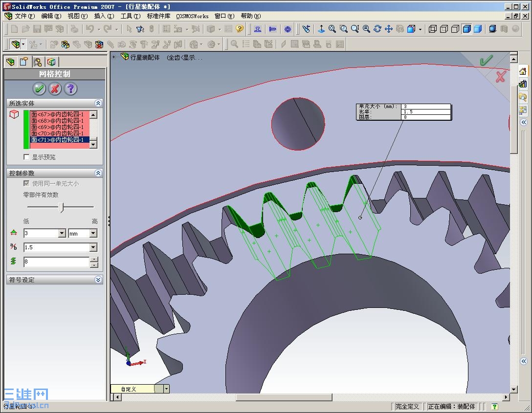Switch to Hidden Lines Visible display

point(444,29)
